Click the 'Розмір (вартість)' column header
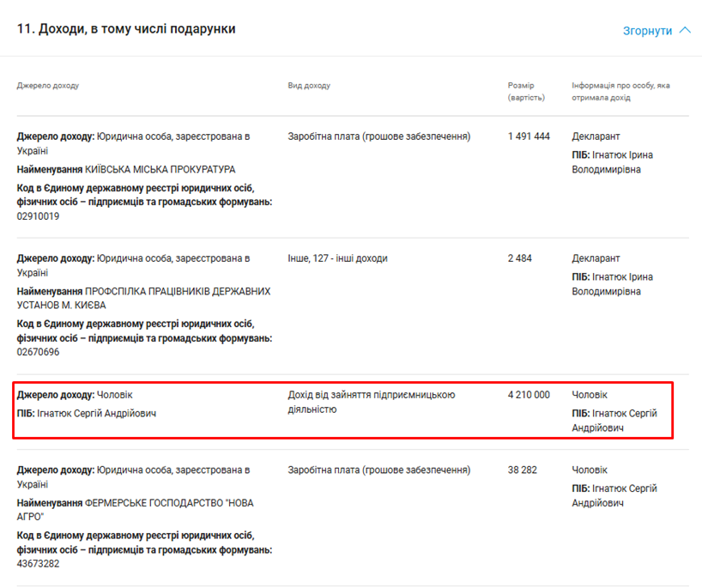Image resolution: width=702 pixels, height=588 pixels. pyautogui.click(x=526, y=91)
